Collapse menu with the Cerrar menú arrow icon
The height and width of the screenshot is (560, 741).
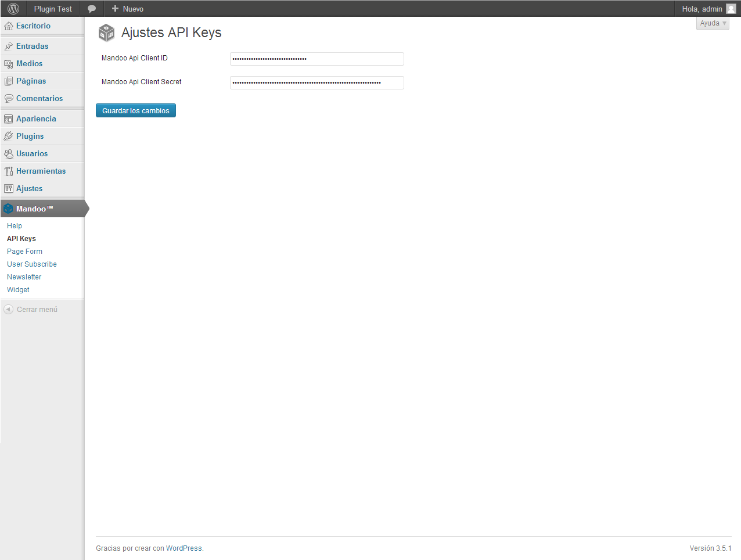click(8, 310)
